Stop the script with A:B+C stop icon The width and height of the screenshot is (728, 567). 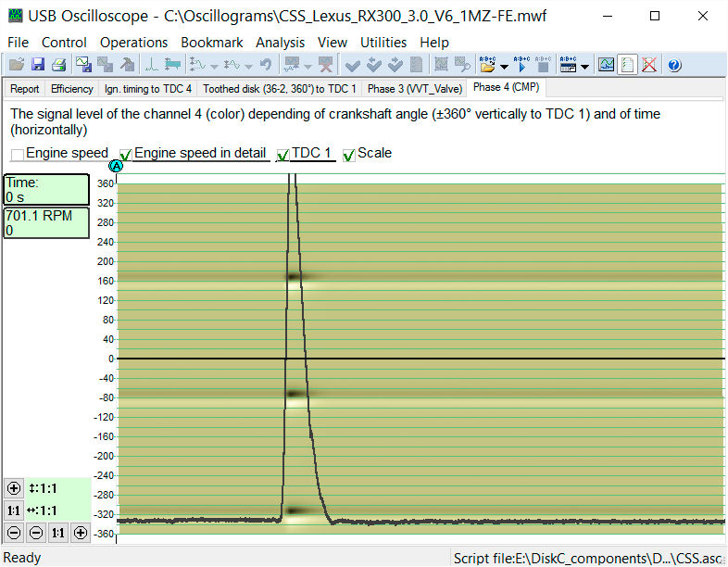(x=543, y=65)
